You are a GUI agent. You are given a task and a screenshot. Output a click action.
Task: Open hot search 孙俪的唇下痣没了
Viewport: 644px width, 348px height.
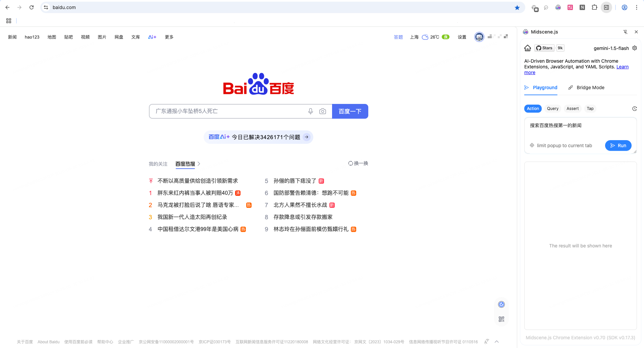pyautogui.click(x=295, y=181)
